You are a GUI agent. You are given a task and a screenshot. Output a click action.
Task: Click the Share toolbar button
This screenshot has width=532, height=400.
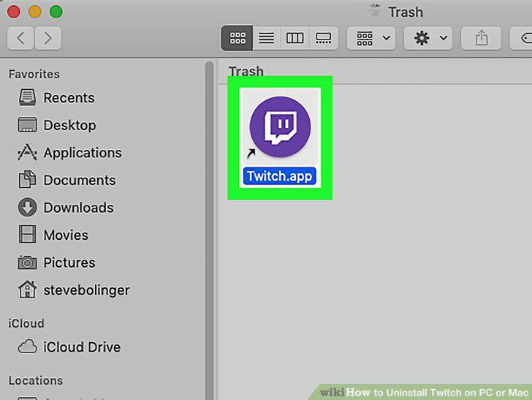pos(481,38)
